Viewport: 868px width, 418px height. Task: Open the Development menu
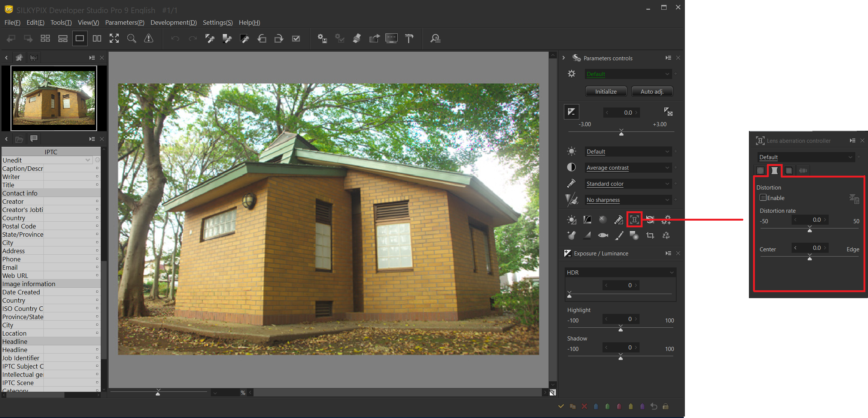(173, 22)
